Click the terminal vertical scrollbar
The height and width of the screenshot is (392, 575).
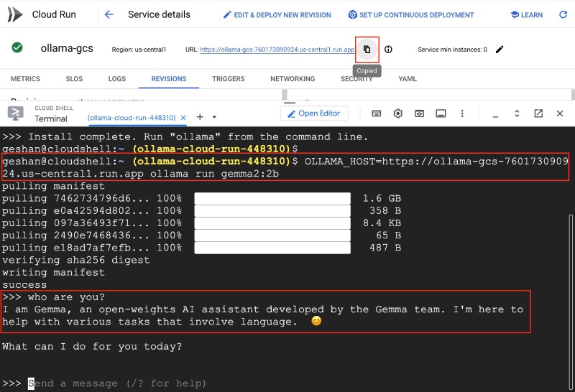pos(571,302)
